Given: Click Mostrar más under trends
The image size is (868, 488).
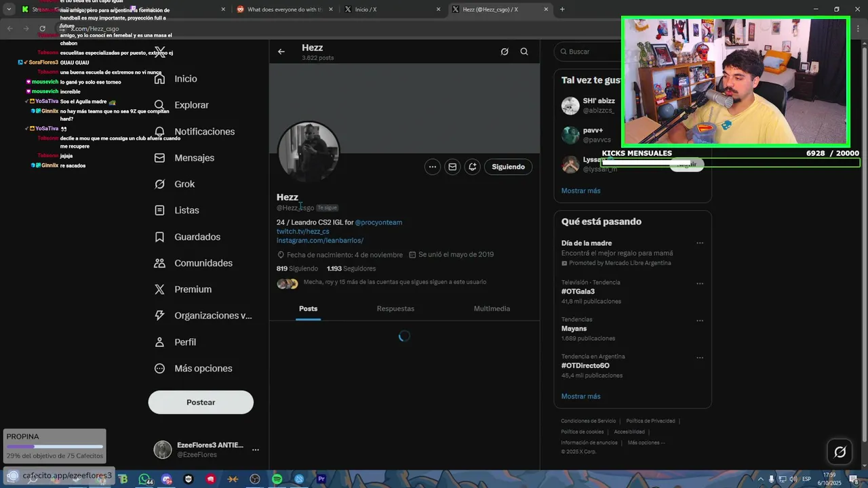Looking at the screenshot, I should point(580,396).
